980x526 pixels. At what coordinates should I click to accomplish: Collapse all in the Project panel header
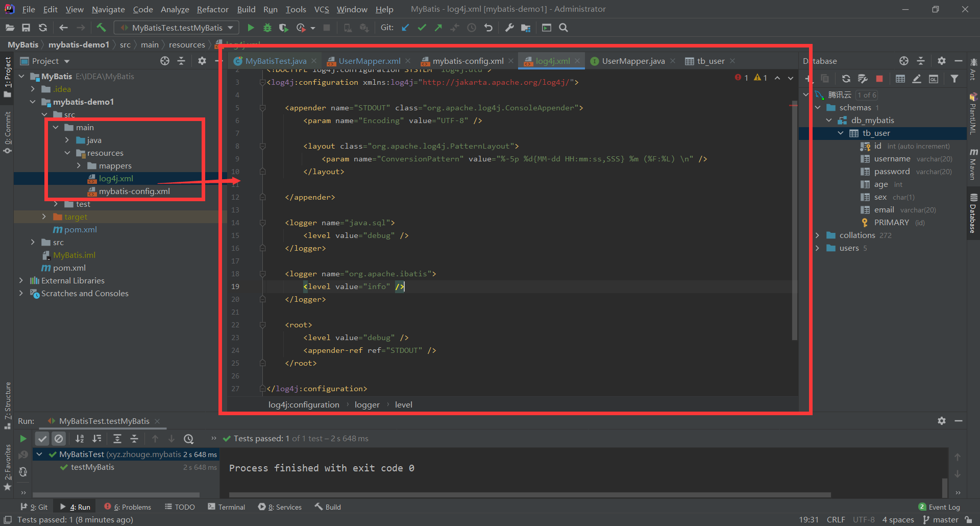pos(181,61)
